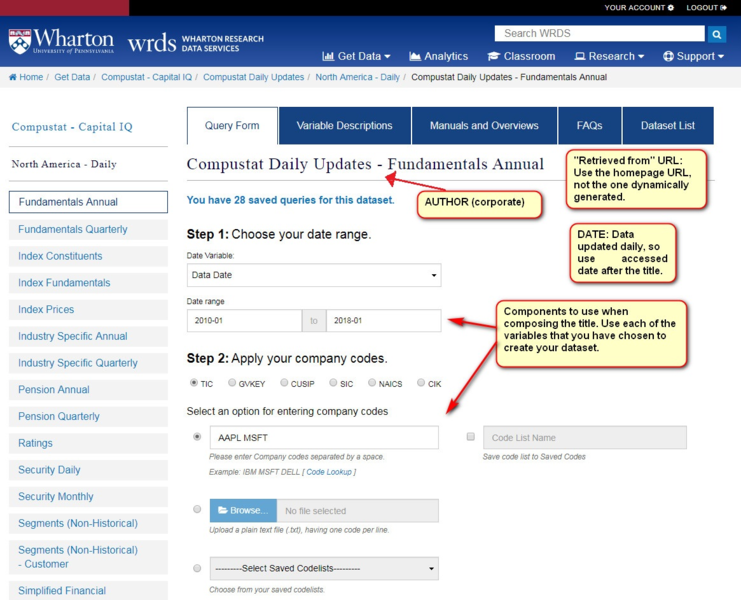Image resolution: width=741 pixels, height=600 pixels.
Task: Select the CIK radio button
Action: coord(421,383)
